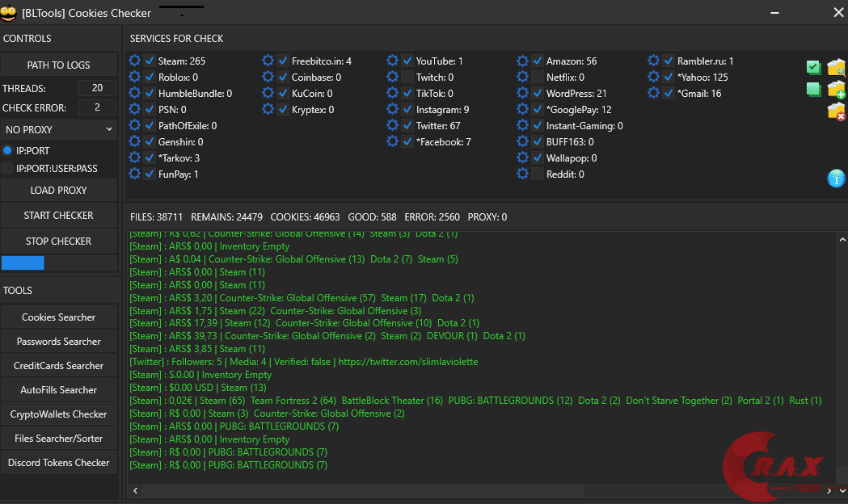Open the NO PROXY dropdown
The image size is (848, 504).
(58, 130)
